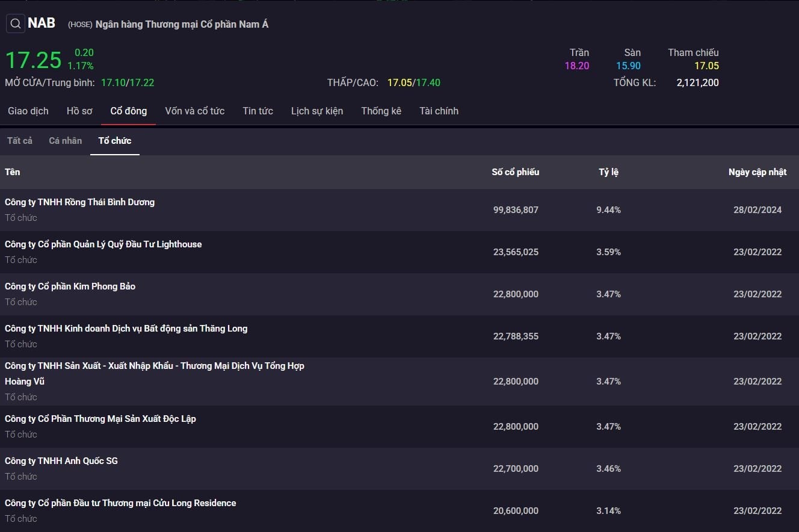Select Công ty TNHH Rồng Thái Bình Dương
799x532 pixels.
[79, 202]
